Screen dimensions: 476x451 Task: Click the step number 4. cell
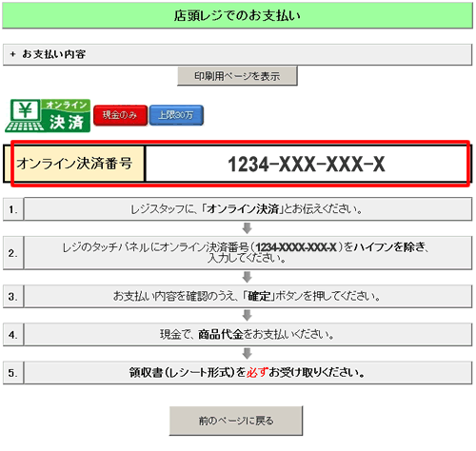tap(13, 335)
